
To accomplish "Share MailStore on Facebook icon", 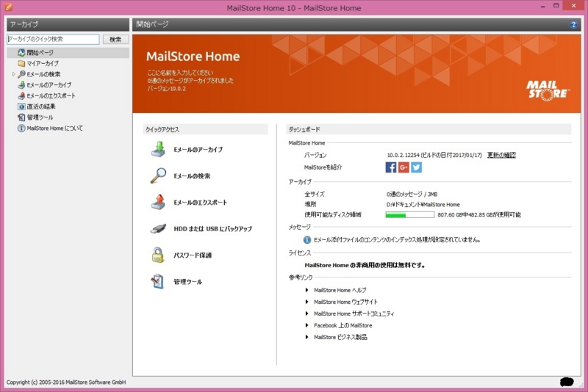I will tap(391, 167).
